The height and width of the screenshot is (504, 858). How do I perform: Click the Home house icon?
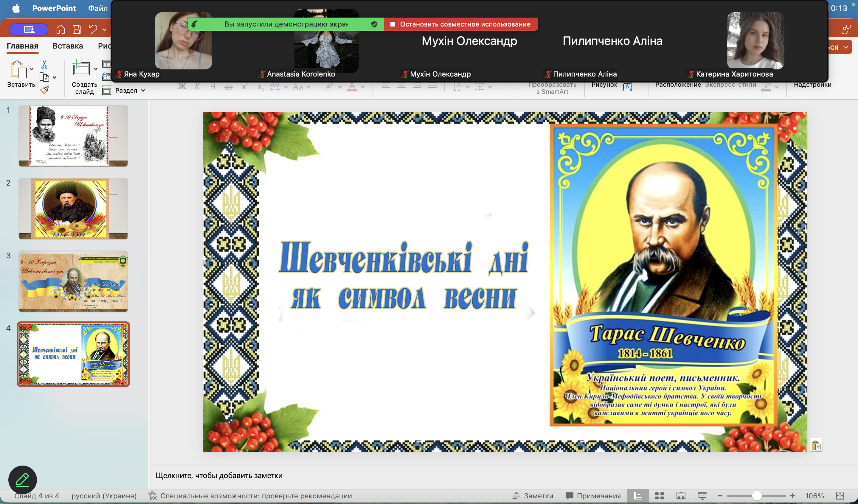(60, 29)
